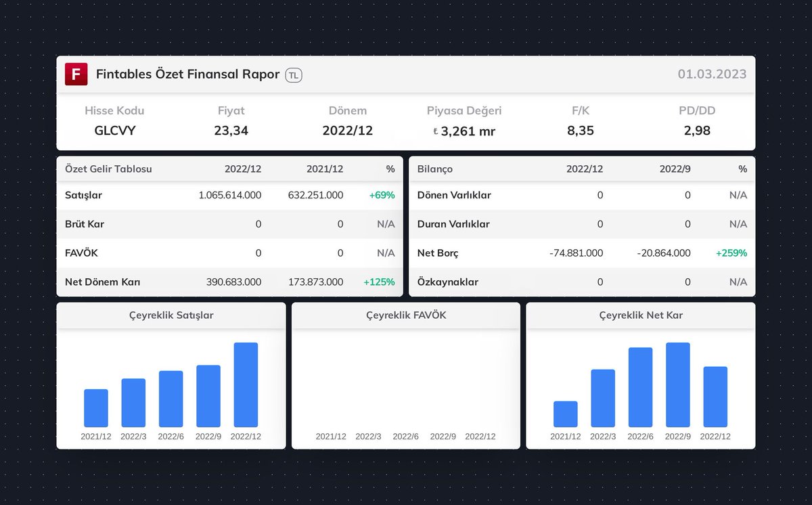
Task: Click net debt value -20.864.000
Action: [664, 253]
